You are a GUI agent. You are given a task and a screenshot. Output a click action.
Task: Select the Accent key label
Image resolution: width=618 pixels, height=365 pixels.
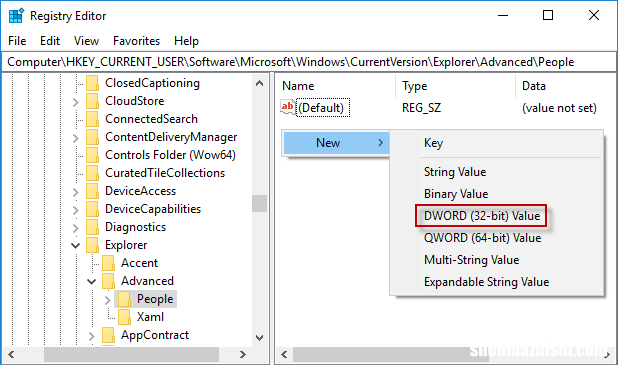140,263
